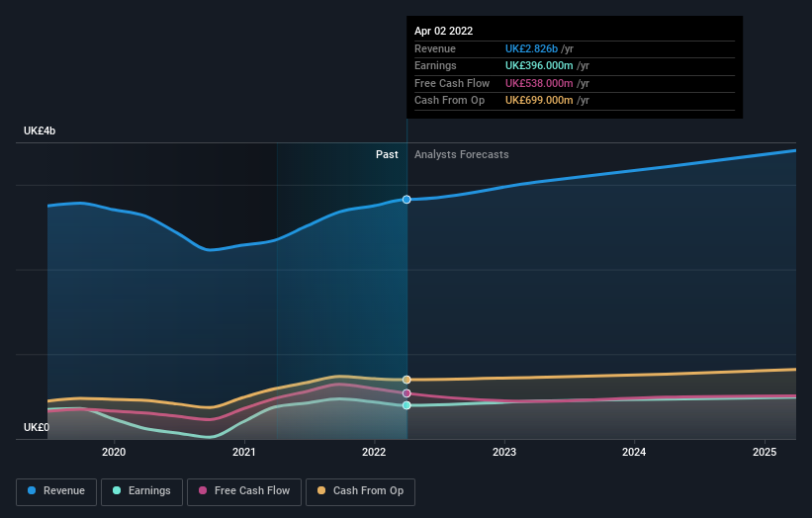Click the blue Revenue legend dot

click(x=32, y=490)
